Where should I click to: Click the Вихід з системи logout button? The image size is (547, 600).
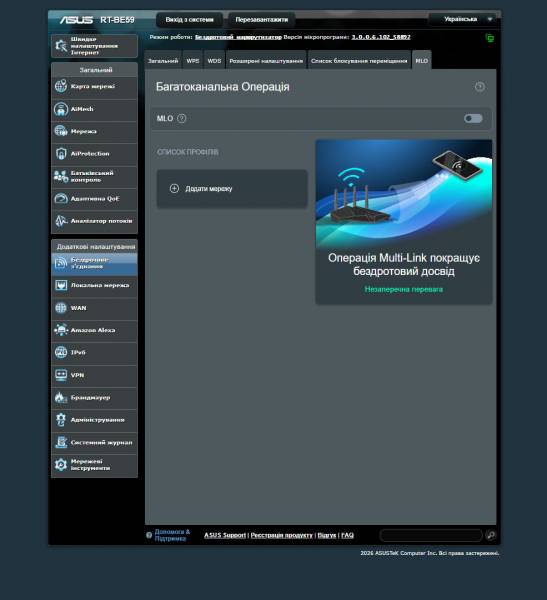[x=189, y=20]
